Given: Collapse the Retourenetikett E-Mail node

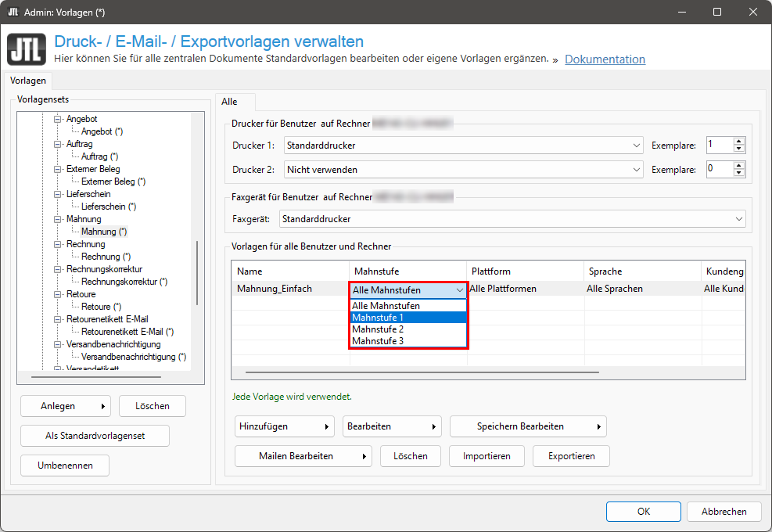Looking at the screenshot, I should coord(58,319).
